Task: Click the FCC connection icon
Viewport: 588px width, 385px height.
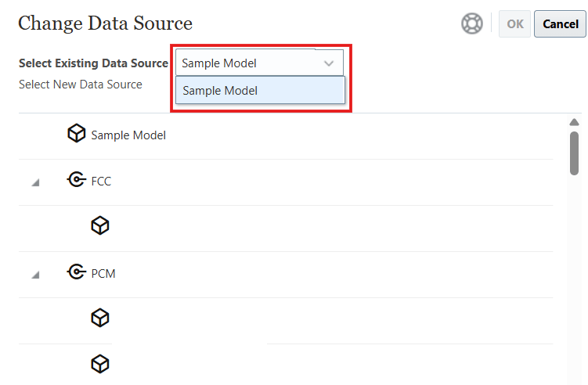Action: click(x=76, y=181)
